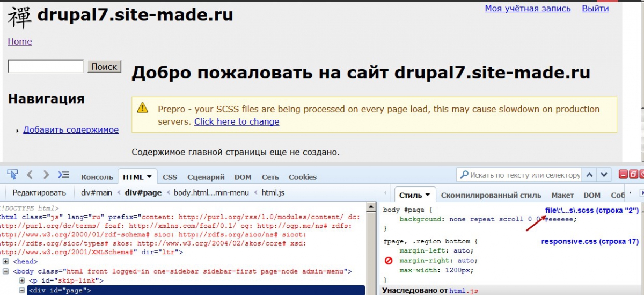Click the yellow warning icon in Prepro message
The width and height of the screenshot is (644, 295).
click(142, 108)
